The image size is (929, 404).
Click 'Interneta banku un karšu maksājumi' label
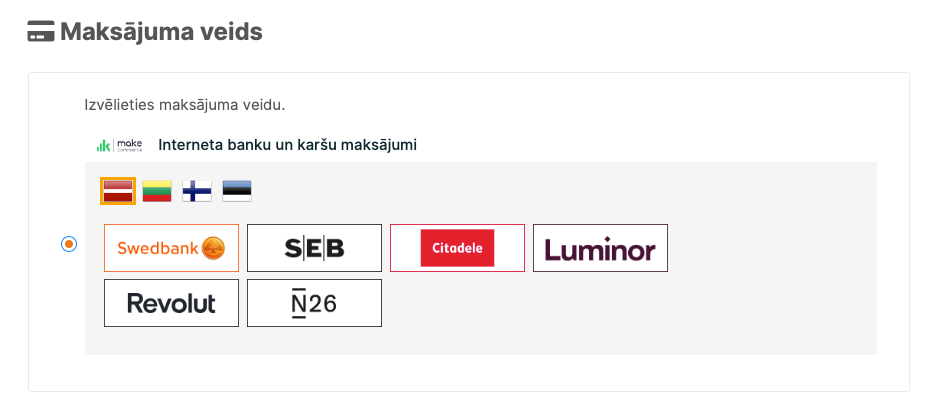287,145
